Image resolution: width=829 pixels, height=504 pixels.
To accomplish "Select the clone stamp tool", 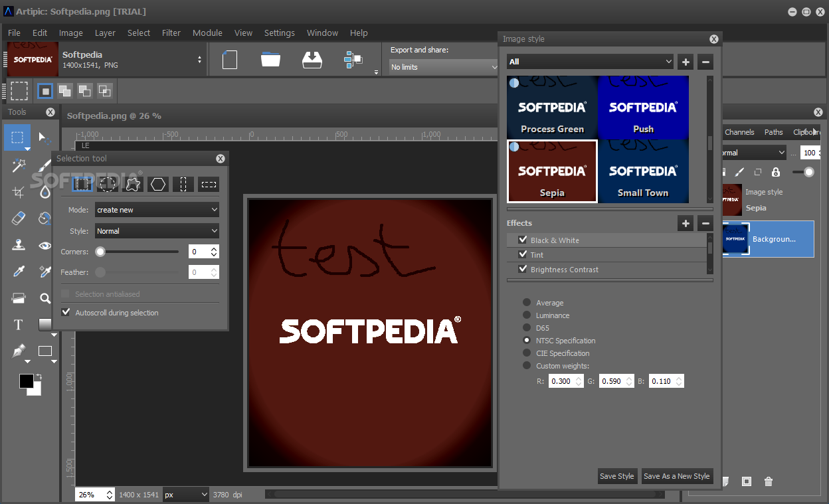I will point(18,245).
